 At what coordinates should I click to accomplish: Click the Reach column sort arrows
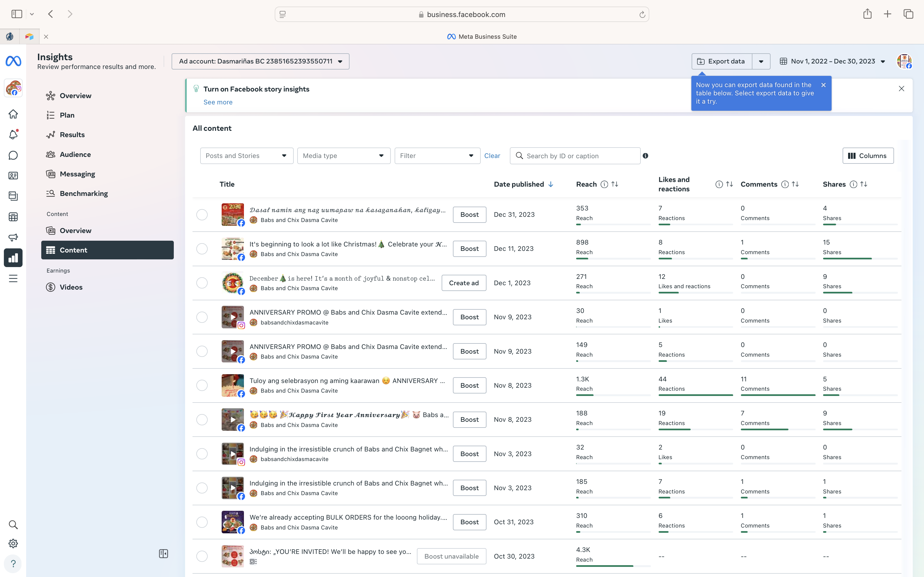tap(615, 184)
